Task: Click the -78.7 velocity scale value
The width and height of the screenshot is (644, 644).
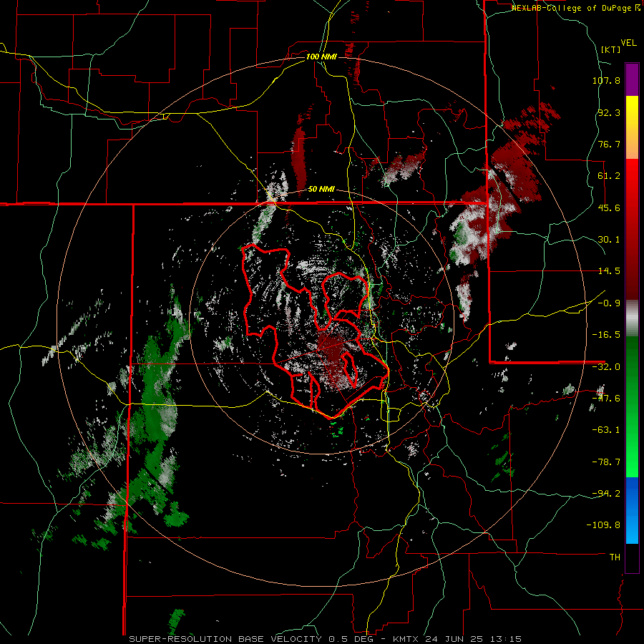Action: (606, 462)
